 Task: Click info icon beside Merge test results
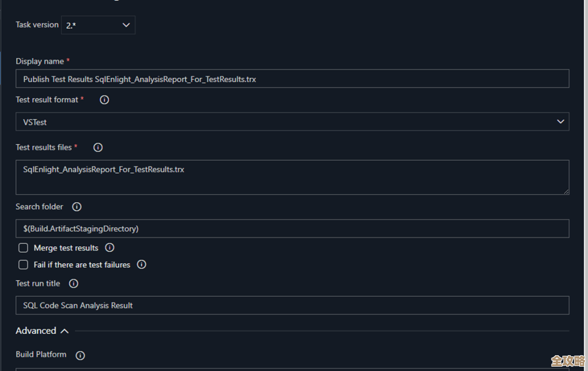109,248
